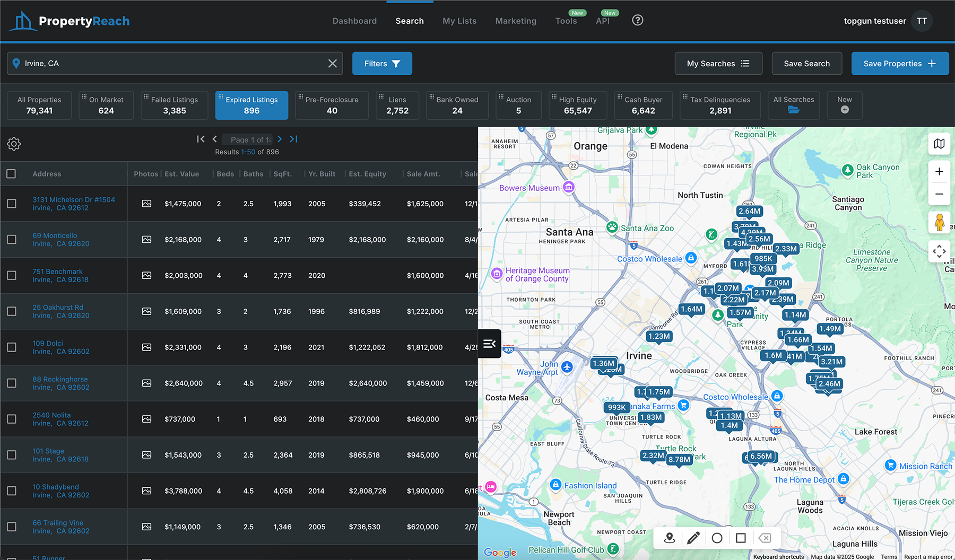Click Save Properties button
The image size is (955, 560).
(x=900, y=64)
